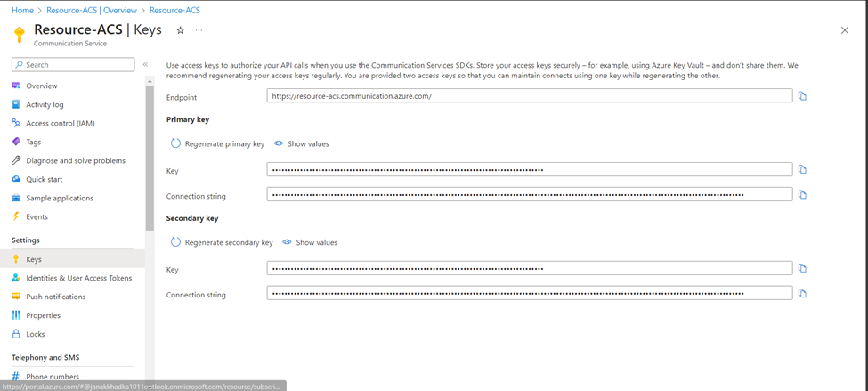Show values for the primary key
868x391 pixels.
(302, 144)
